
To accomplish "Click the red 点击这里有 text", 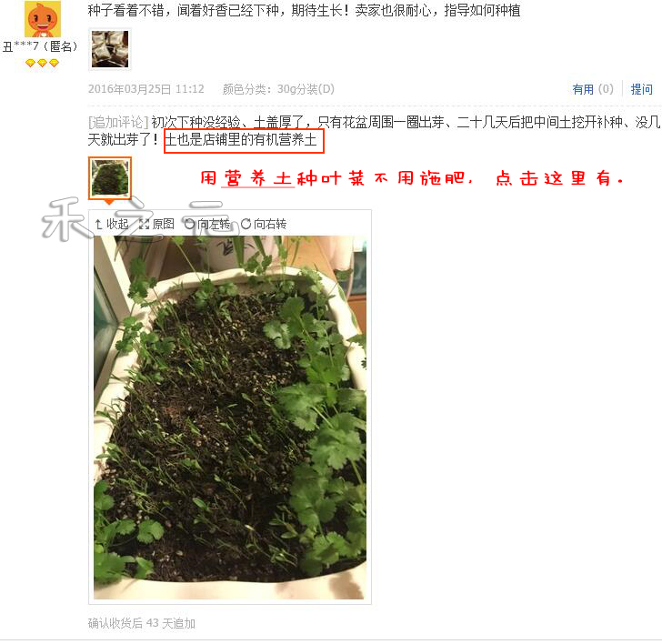I will tap(559, 178).
